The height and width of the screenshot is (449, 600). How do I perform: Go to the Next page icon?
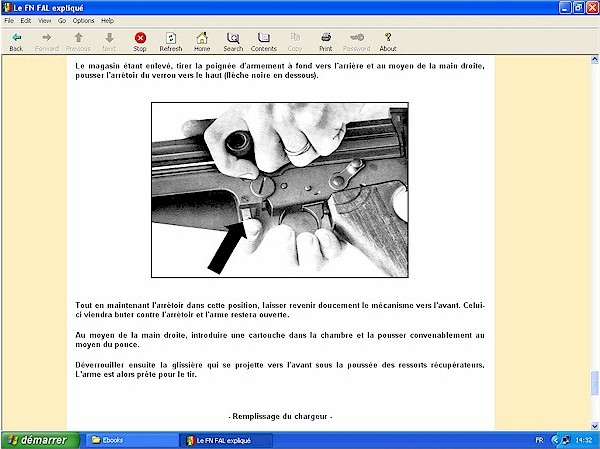point(109,38)
